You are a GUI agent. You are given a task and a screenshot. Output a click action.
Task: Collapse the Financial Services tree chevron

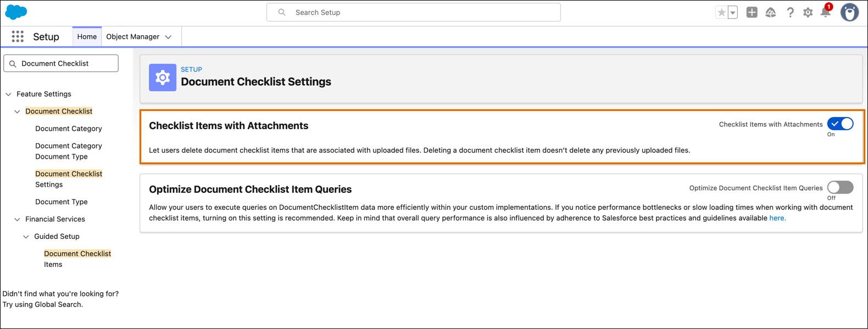[x=17, y=219]
